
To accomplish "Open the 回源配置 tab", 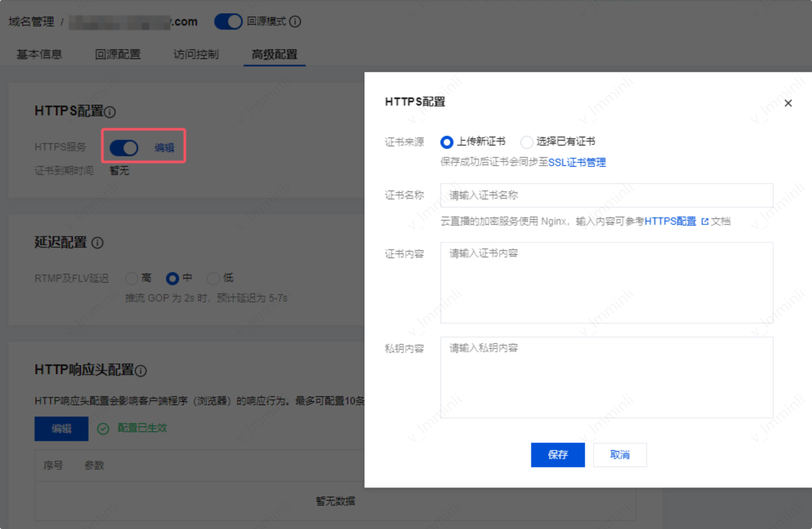I will [118, 54].
